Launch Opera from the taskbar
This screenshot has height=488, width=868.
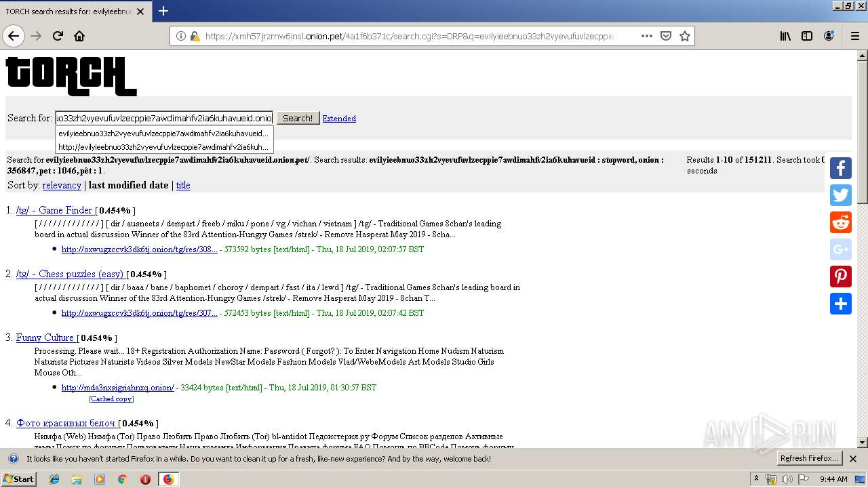coord(145,479)
